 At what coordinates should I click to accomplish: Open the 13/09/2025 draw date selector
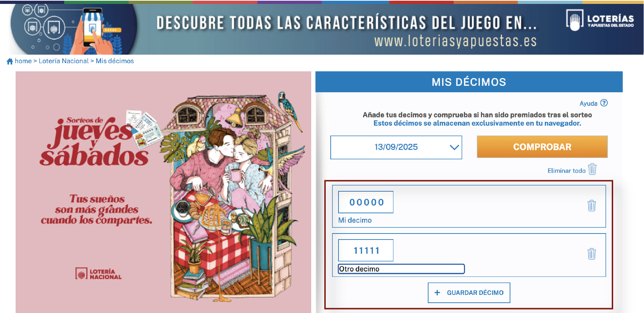[396, 147]
